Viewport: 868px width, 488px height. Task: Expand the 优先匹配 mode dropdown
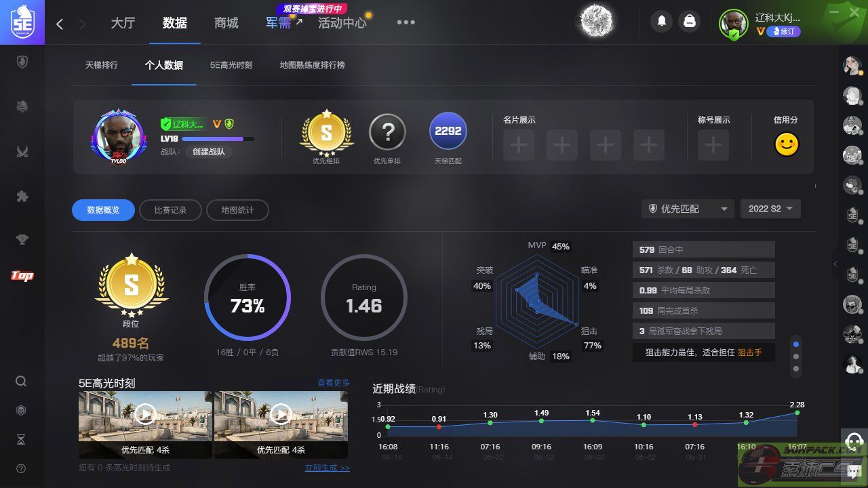pos(688,209)
